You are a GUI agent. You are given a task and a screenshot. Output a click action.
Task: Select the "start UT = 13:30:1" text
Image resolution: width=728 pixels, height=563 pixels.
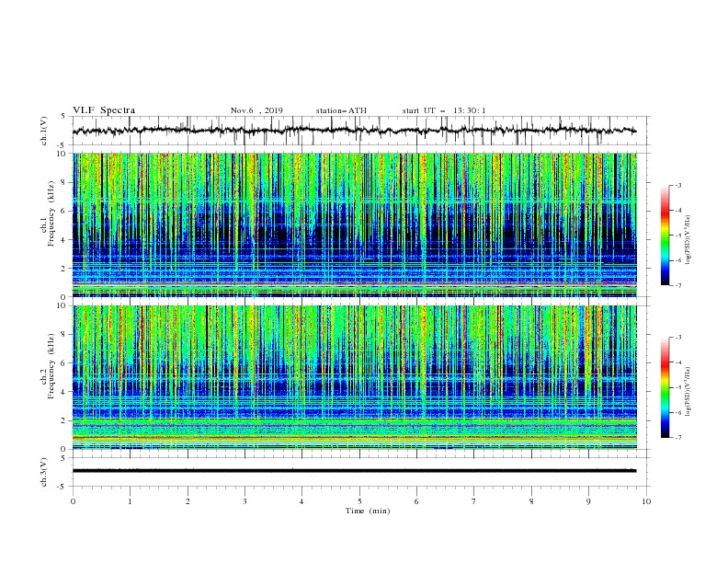click(444, 110)
